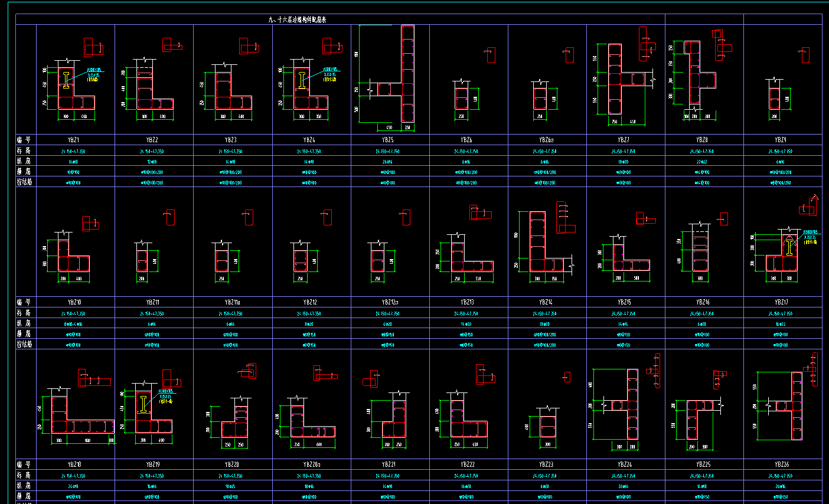
Task: Select the YBZ5 label
Action: coord(388,140)
